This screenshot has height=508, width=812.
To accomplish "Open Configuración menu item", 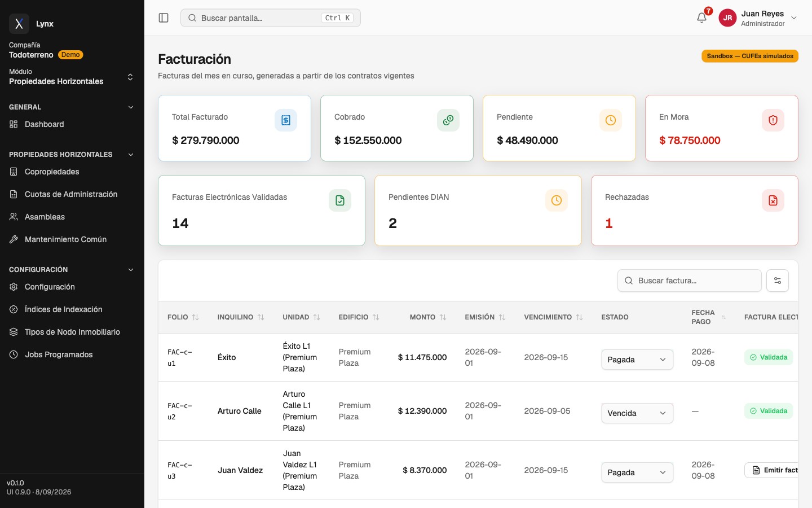I will tap(72, 287).
